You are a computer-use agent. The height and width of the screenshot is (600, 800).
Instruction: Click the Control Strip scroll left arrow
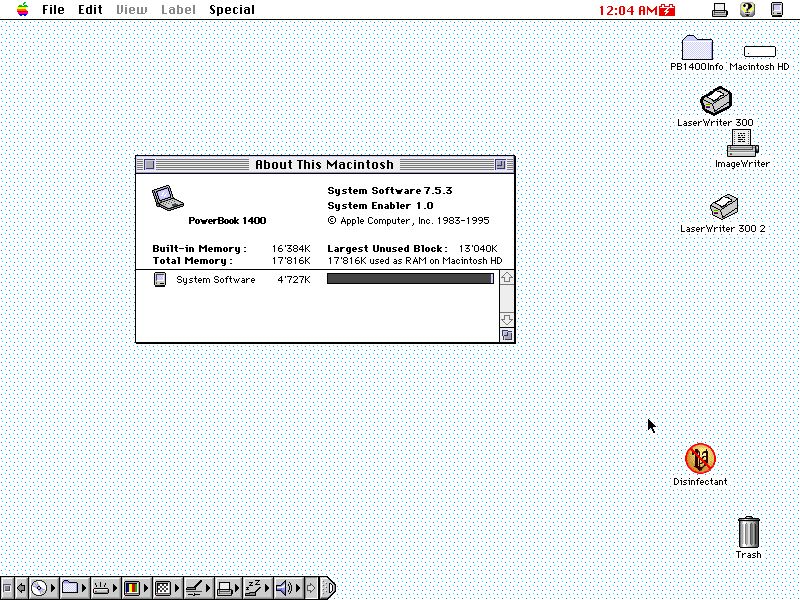coord(21,588)
